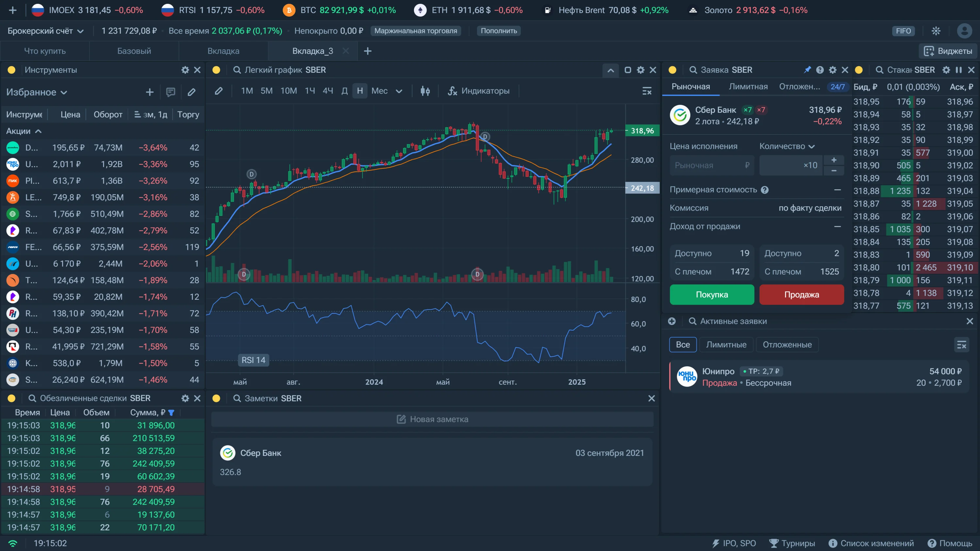980x551 pixels.
Task: Open the theme snowflake icon in header
Action: 936,31
